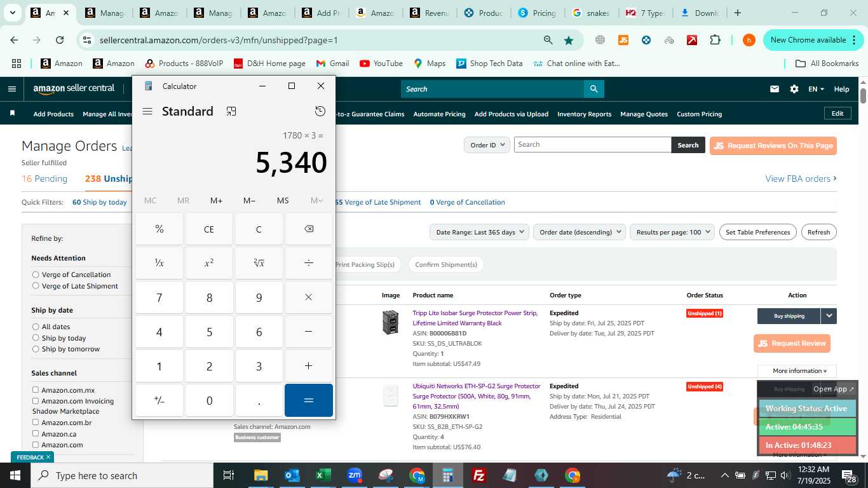Toggle Calculator keep-on-top icon
Screen dimensions: 868x488
coord(231,111)
